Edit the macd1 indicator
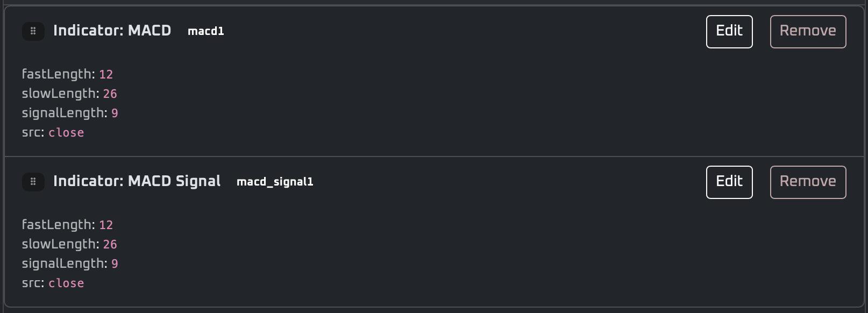Viewport: 868px width, 313px height. pyautogui.click(x=729, y=32)
